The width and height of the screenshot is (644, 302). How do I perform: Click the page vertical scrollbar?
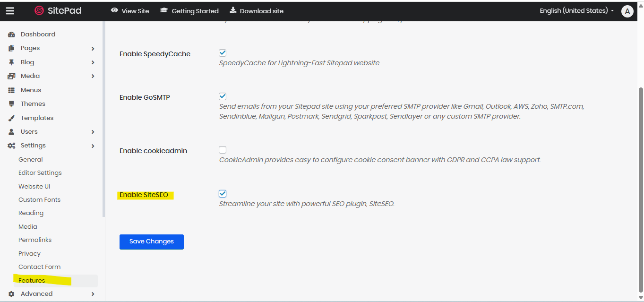[x=640, y=189]
